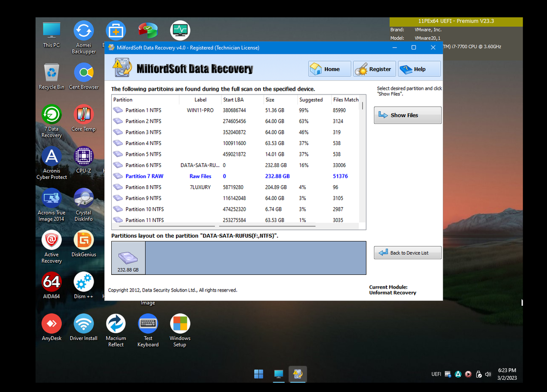Launch DiskGenius desktop icon
This screenshot has height=392, width=547.
point(84,244)
